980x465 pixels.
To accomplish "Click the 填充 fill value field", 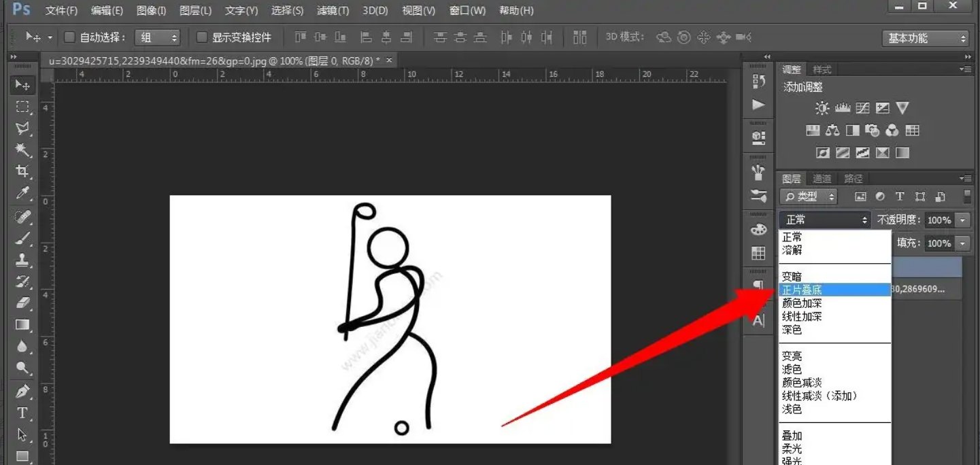I will coord(939,243).
